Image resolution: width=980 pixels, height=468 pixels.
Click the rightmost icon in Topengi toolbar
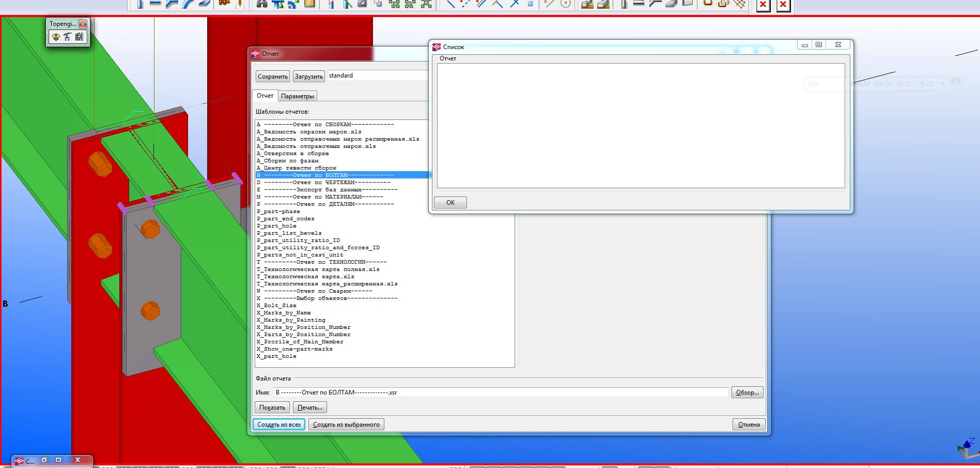point(79,37)
